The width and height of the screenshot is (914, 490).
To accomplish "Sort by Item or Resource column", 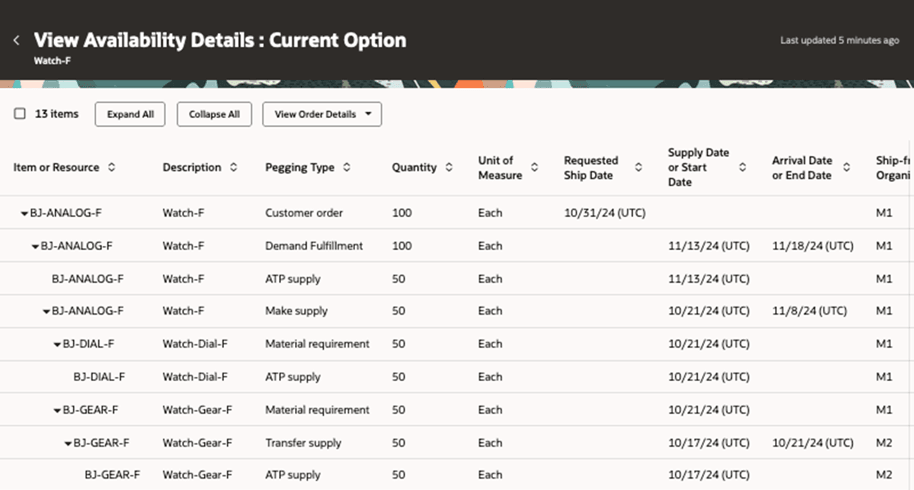I will 111,168.
